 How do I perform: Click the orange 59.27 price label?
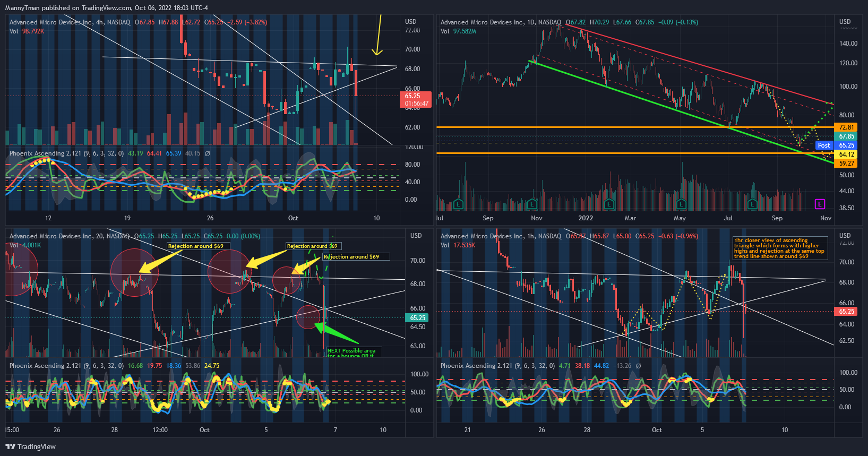[x=846, y=164]
